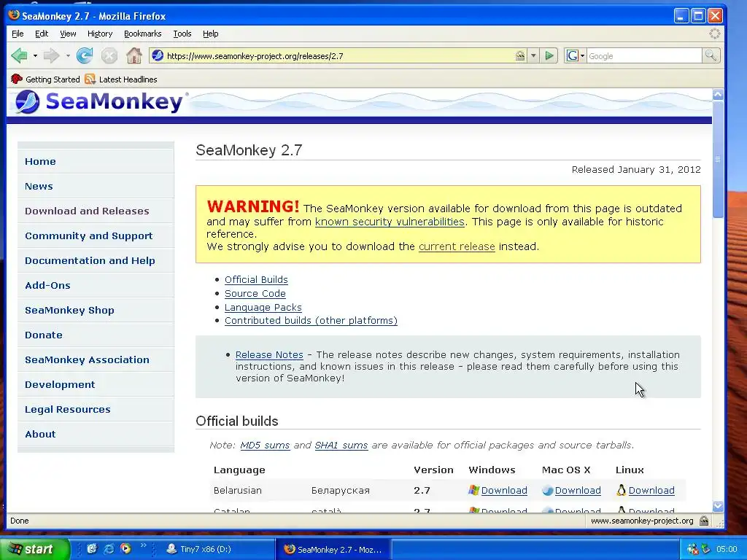Click the Windows Start button
Image resolution: width=747 pixels, height=560 pixels.
(x=34, y=549)
